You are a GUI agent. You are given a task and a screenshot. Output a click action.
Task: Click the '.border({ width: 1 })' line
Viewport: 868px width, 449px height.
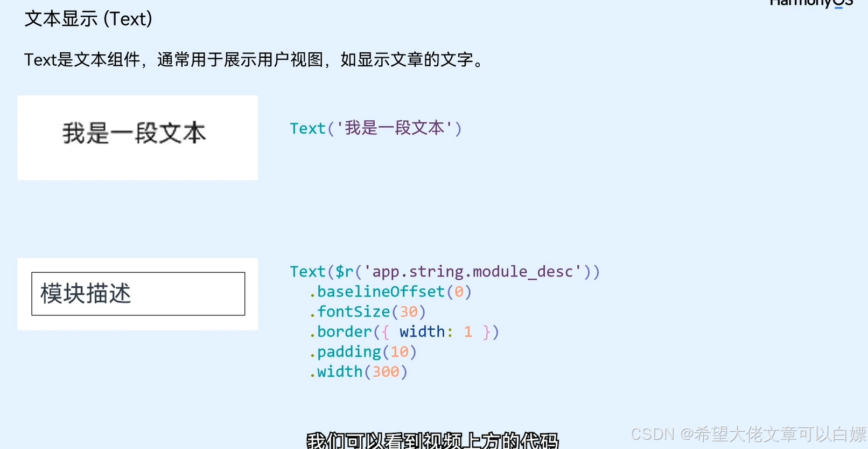pos(404,331)
